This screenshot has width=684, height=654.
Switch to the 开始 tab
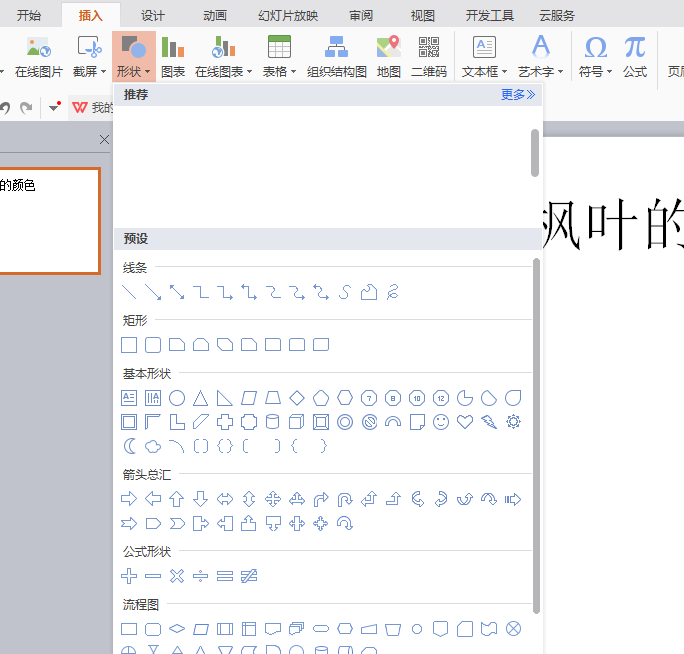click(29, 16)
